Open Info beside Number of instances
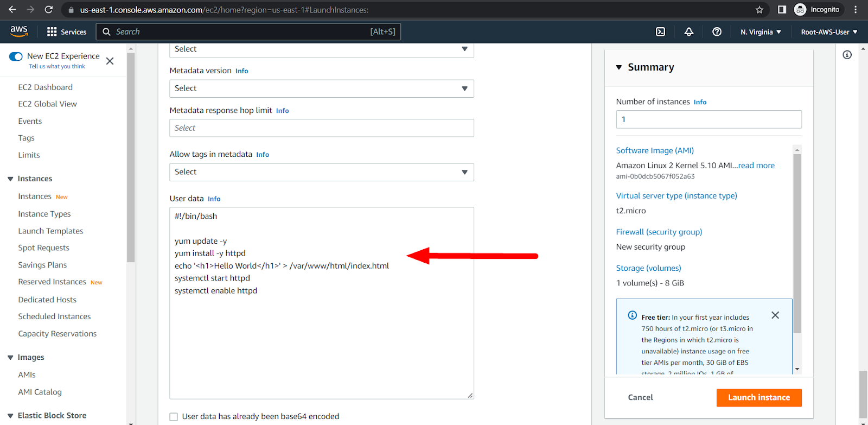The width and height of the screenshot is (868, 425). (700, 102)
